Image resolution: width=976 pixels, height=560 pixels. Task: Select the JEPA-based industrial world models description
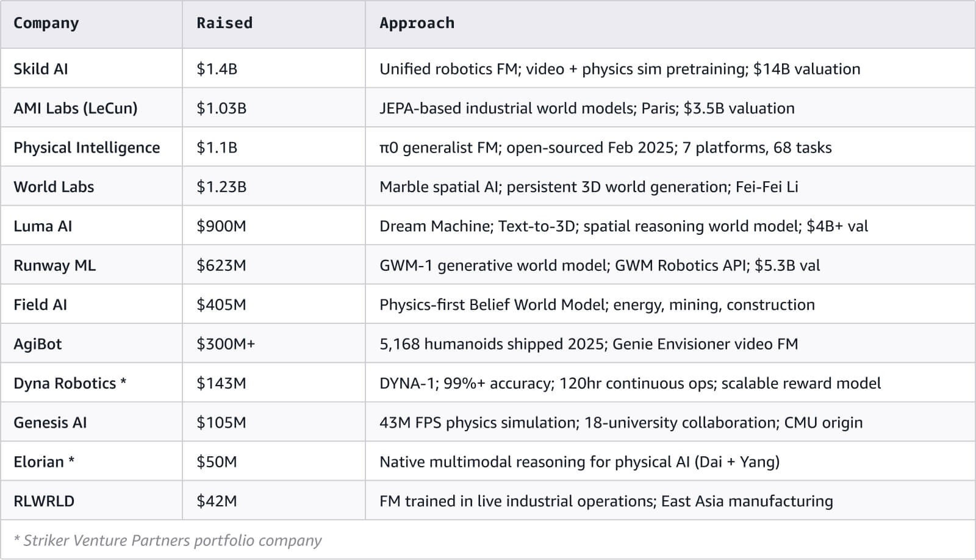[587, 108]
